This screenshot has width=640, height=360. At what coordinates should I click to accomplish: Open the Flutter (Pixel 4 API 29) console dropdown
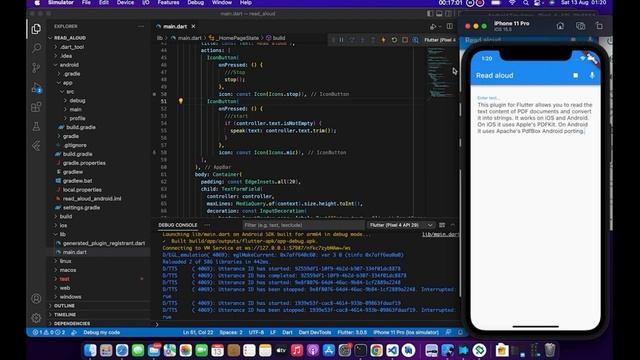[x=401, y=225]
